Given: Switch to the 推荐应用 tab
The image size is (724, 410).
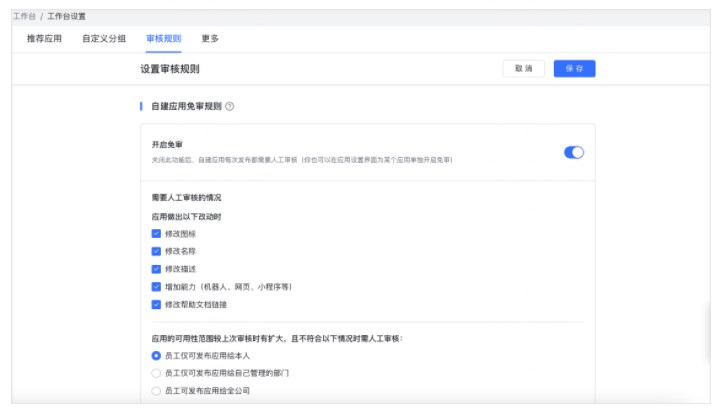Looking at the screenshot, I should [x=44, y=39].
